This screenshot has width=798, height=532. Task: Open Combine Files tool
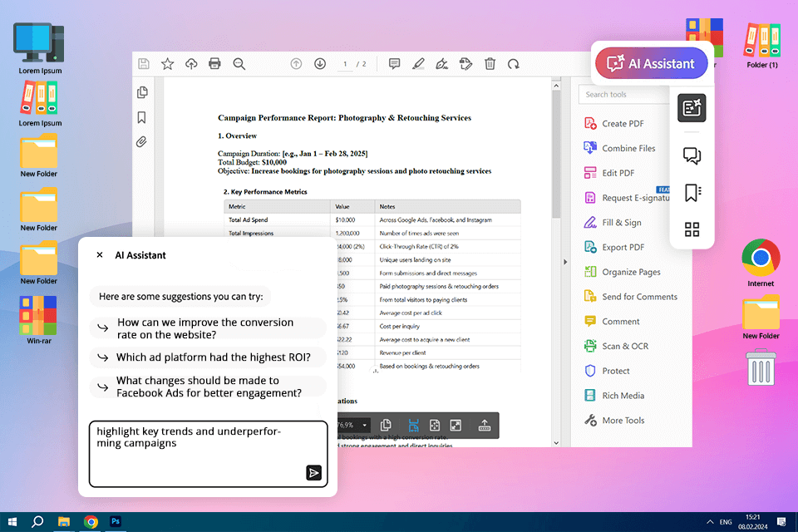(619, 148)
